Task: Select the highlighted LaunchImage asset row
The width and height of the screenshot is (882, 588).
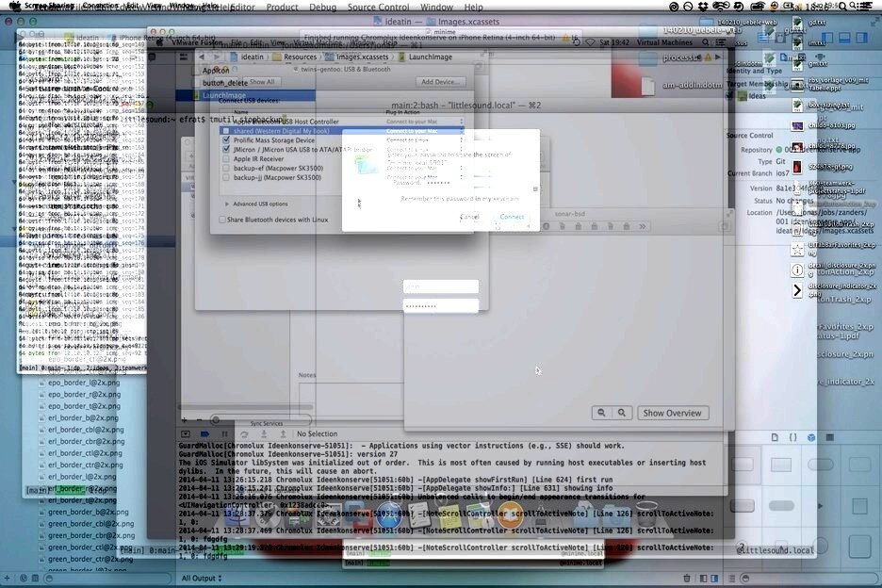Action: click(245, 96)
